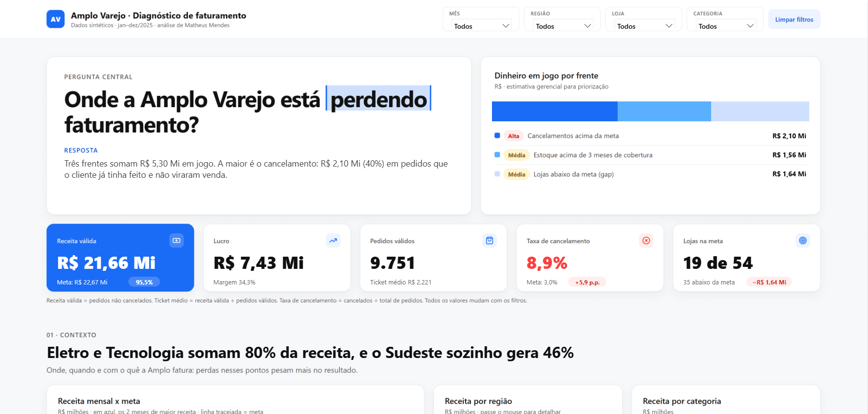
Task: Click the 8,9% cancellation rate value
Action: coord(547,263)
